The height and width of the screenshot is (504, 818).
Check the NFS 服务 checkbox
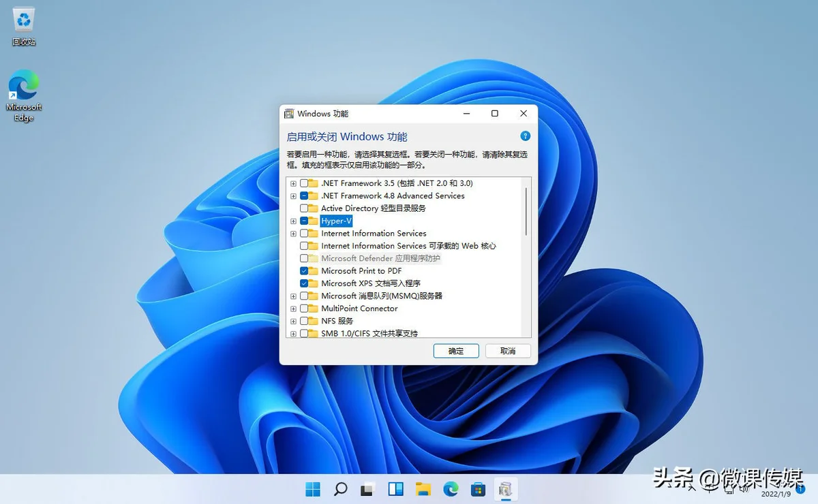pyautogui.click(x=304, y=321)
